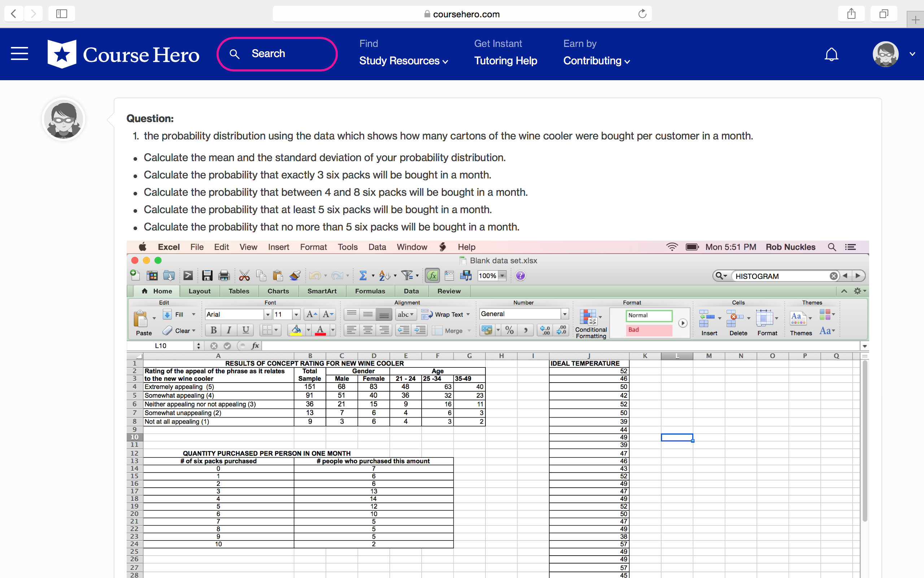The width and height of the screenshot is (924, 578).
Task: Toggle the formula builder fx toolbar button
Action: pos(432,276)
